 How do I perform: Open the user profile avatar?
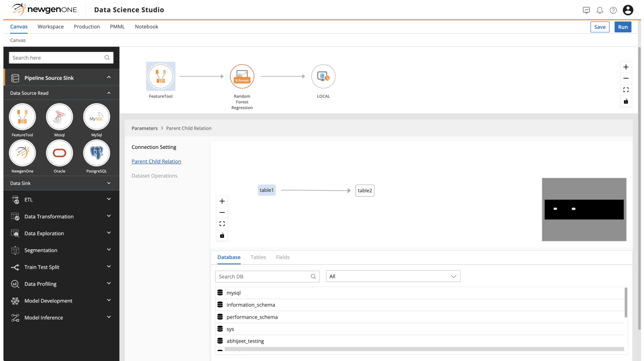(628, 10)
